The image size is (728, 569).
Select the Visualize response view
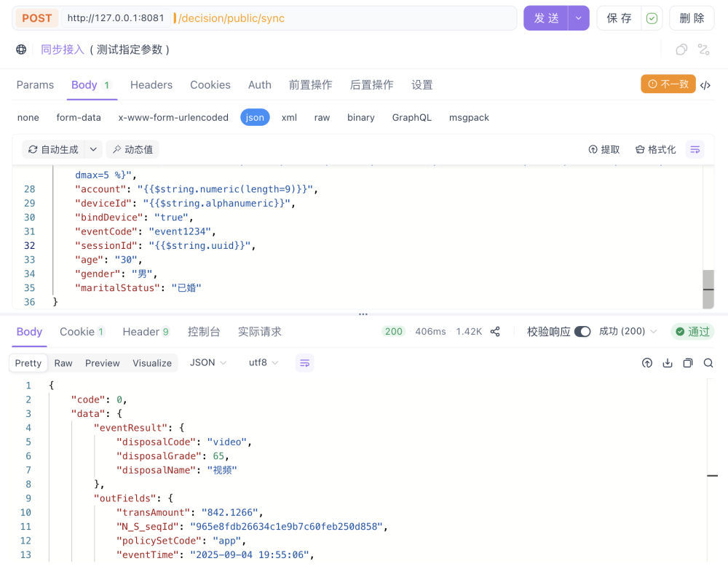152,363
